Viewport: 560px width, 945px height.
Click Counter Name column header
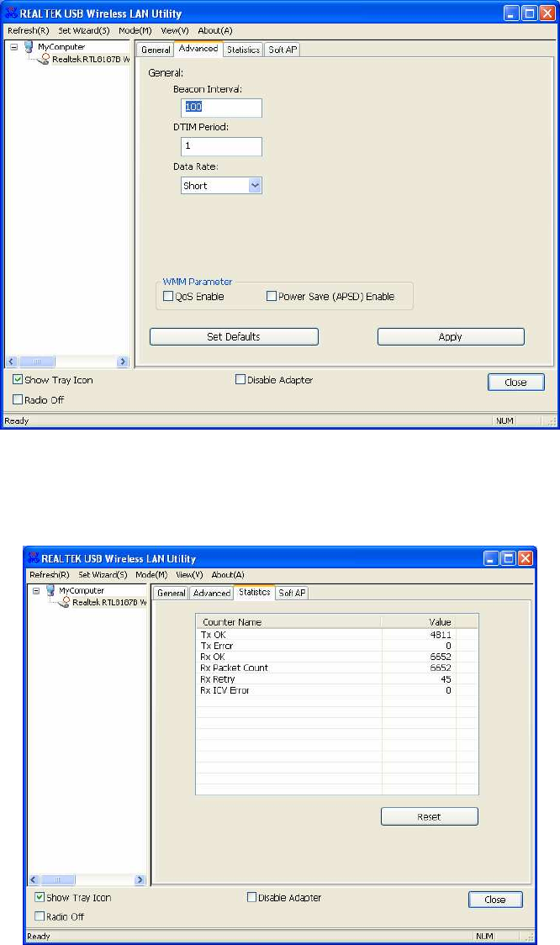[288, 622]
